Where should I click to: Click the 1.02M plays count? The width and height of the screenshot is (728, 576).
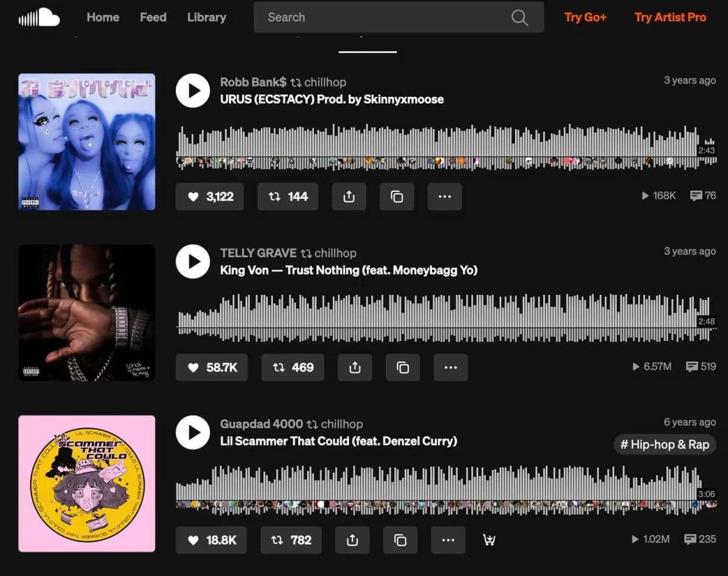(x=651, y=539)
